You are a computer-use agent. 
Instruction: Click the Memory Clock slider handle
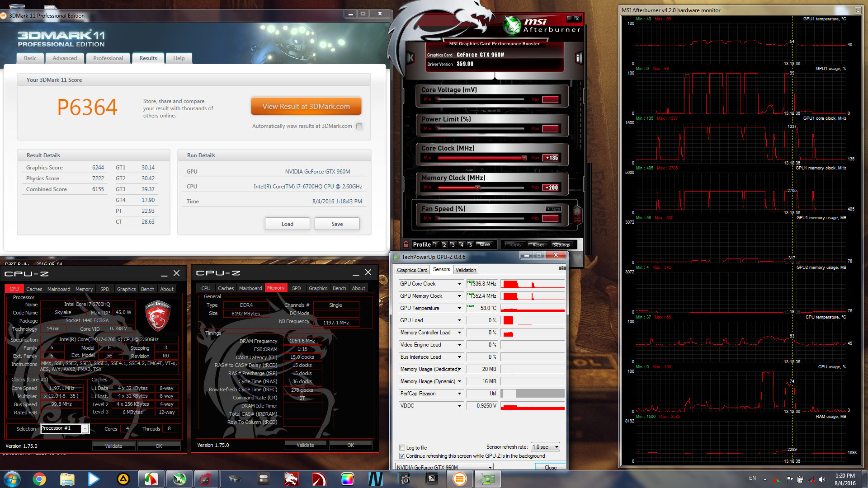click(477, 188)
